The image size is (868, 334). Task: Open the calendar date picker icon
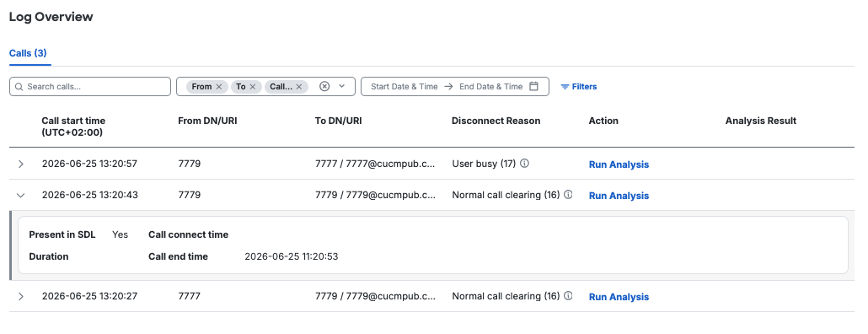533,86
